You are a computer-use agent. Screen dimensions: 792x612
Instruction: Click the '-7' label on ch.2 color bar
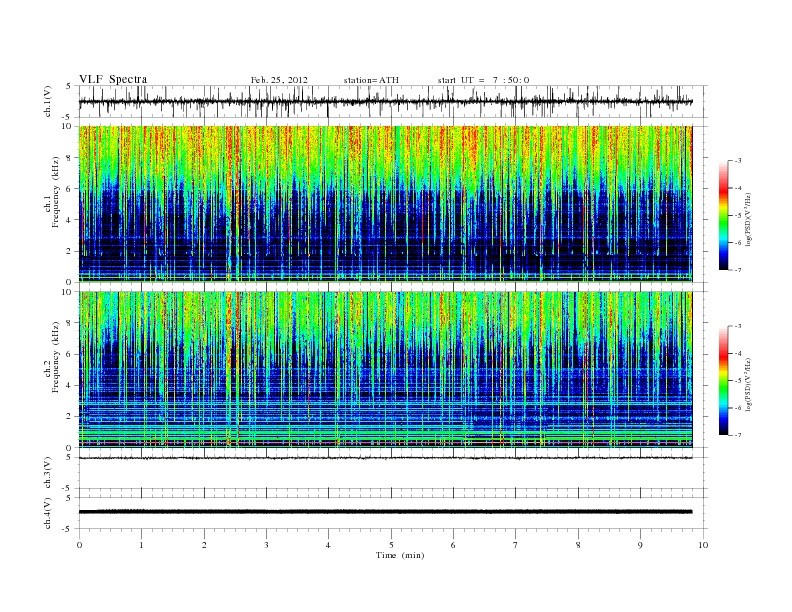(x=738, y=435)
